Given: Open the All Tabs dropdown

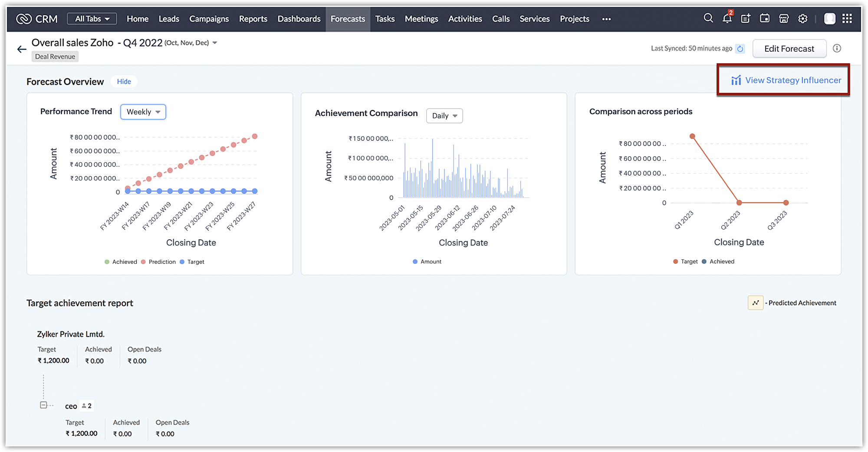Looking at the screenshot, I should click(x=92, y=19).
